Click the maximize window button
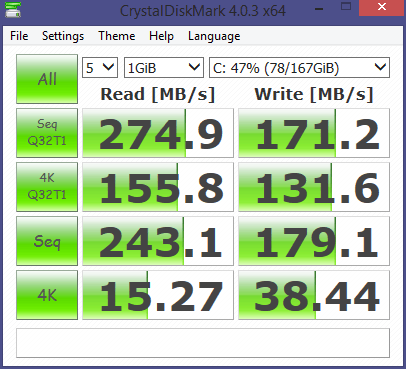 346,7
